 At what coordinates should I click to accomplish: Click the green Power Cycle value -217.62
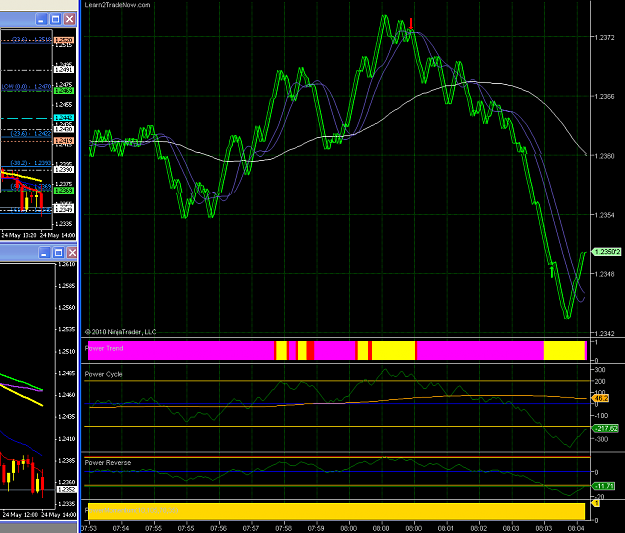coord(605,429)
